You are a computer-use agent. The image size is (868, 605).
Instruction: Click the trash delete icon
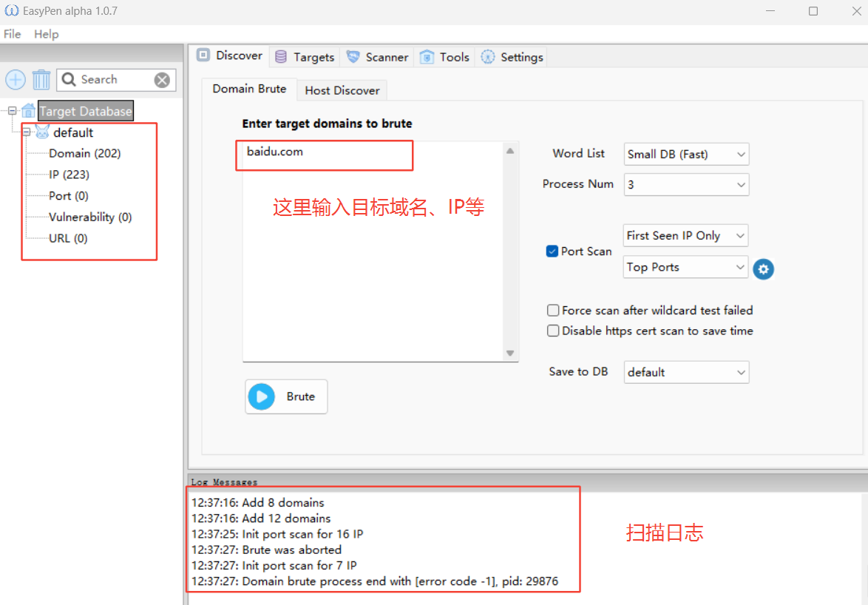41,80
